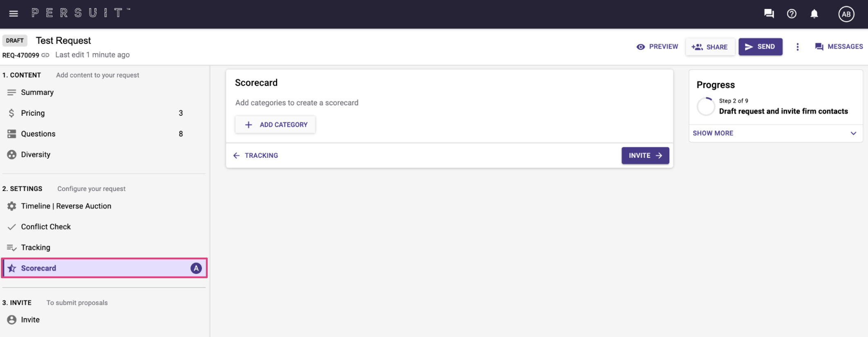Open the Conflict Check settings

104,227
